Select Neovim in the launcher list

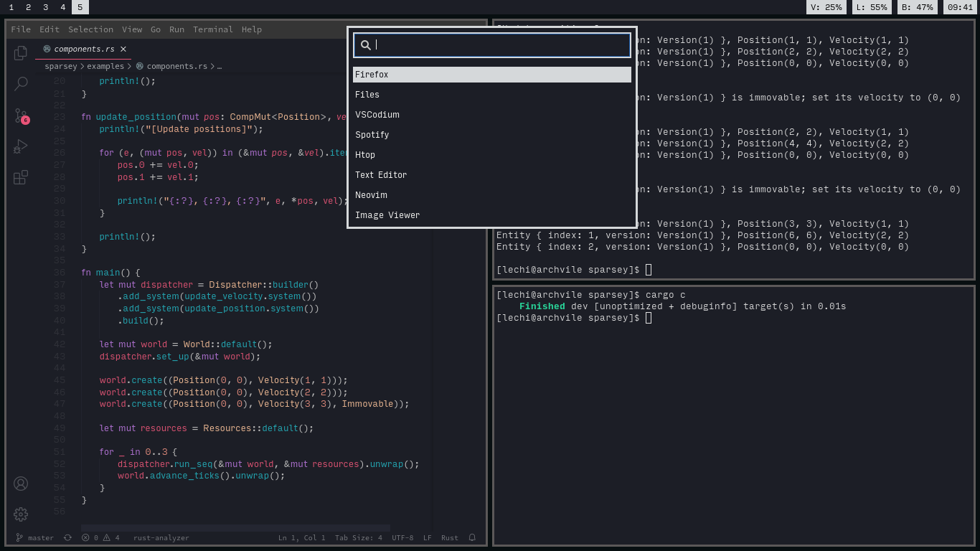371,195
